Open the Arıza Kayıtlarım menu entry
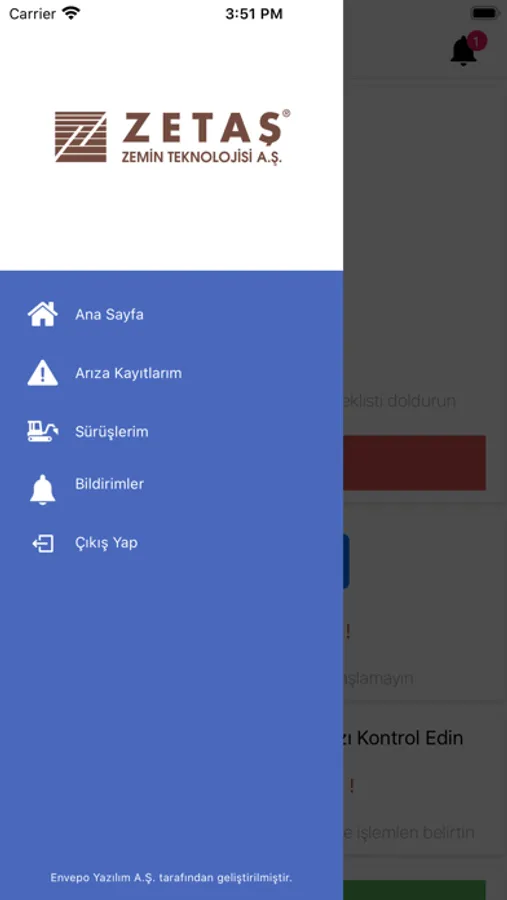 tap(128, 373)
